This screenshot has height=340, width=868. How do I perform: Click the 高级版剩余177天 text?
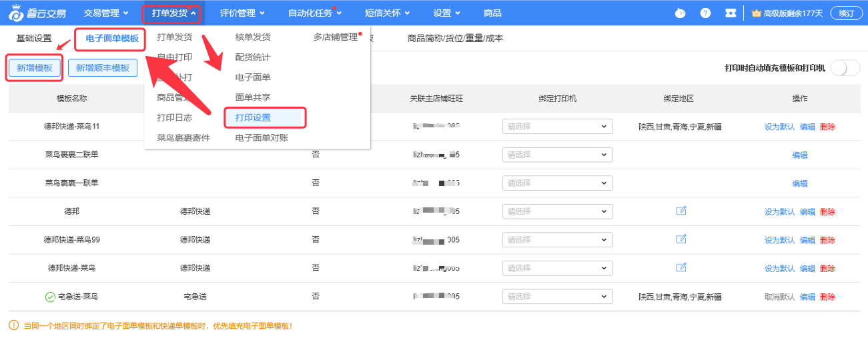793,13
